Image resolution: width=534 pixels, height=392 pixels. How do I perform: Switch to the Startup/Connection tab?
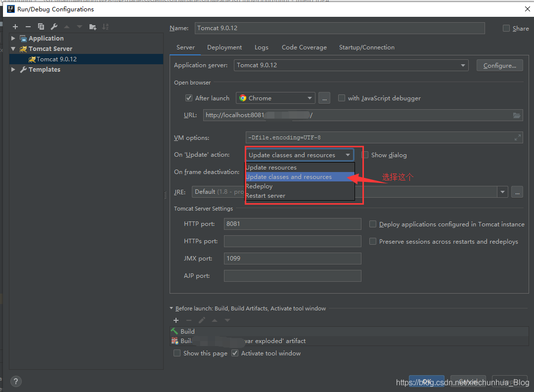[x=367, y=47]
